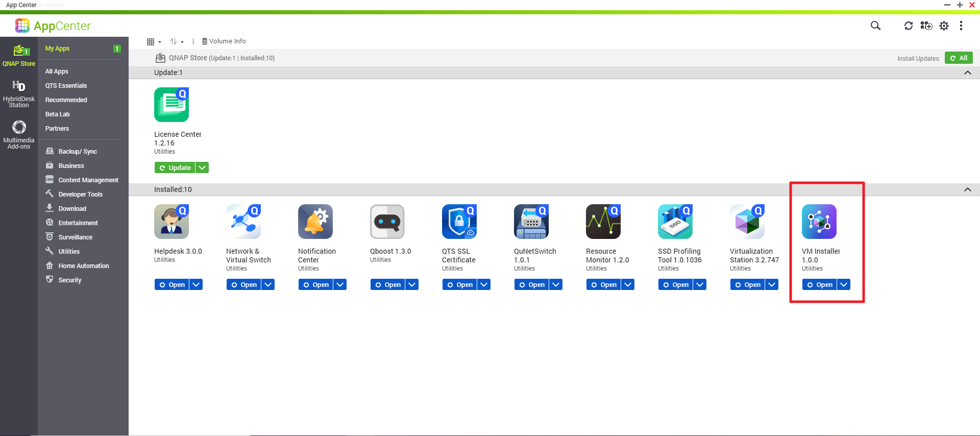The width and height of the screenshot is (980, 436).
Task: Open dropdown arrow next to Helpdesk Open
Action: coord(196,284)
